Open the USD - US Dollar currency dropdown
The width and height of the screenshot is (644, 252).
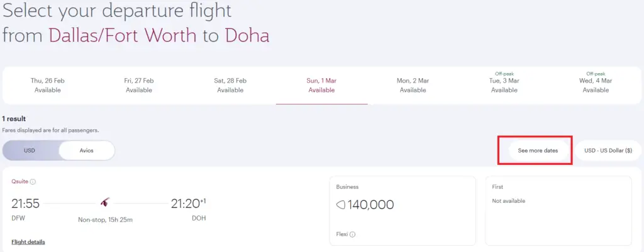(x=608, y=151)
